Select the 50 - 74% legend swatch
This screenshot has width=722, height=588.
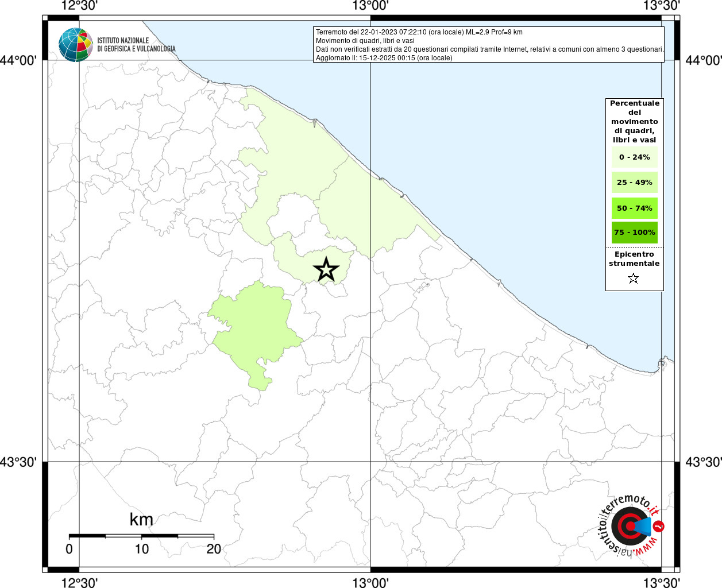pos(634,208)
